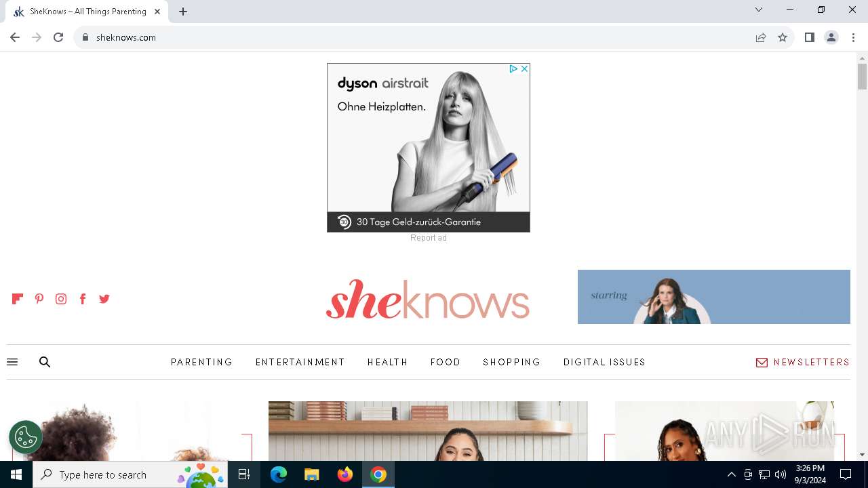This screenshot has height=488, width=868.
Task: Click the AdChoices triangle icon
Action: (513, 69)
